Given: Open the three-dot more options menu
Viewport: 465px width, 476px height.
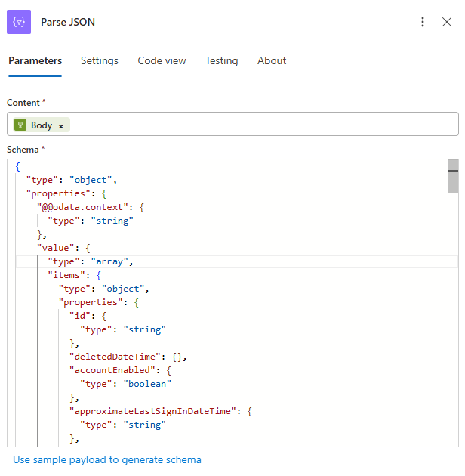Looking at the screenshot, I should (x=423, y=22).
